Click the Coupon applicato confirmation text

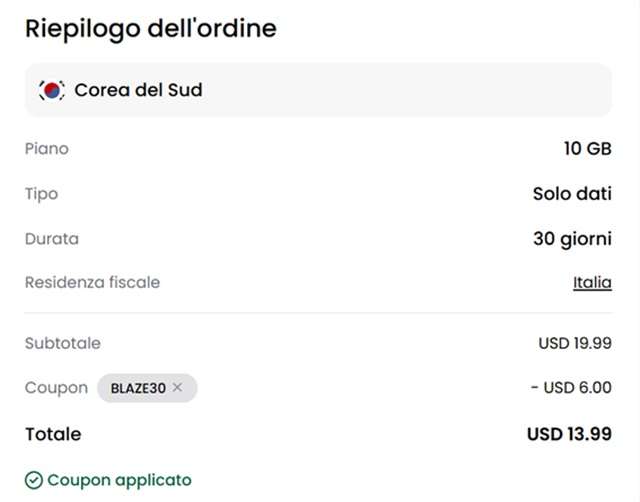coord(119,480)
